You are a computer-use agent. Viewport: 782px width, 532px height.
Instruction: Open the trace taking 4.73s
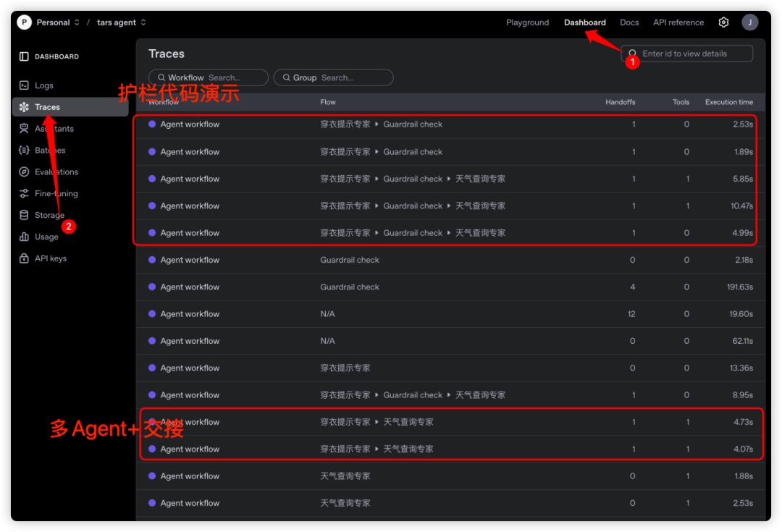[450, 422]
